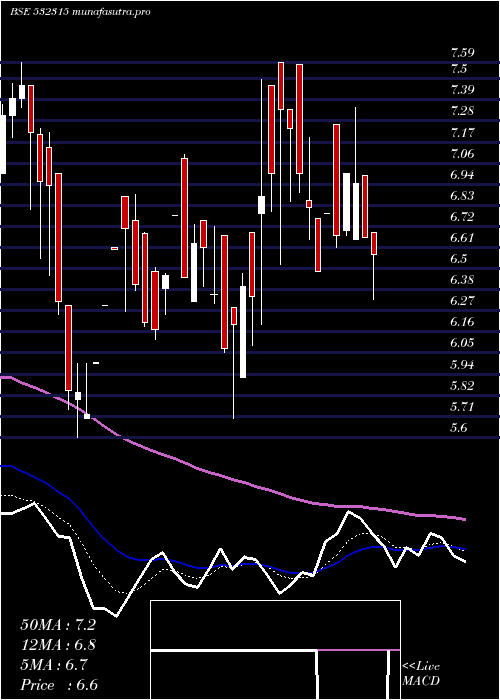Click the 6.16 price axis label

tap(462, 321)
